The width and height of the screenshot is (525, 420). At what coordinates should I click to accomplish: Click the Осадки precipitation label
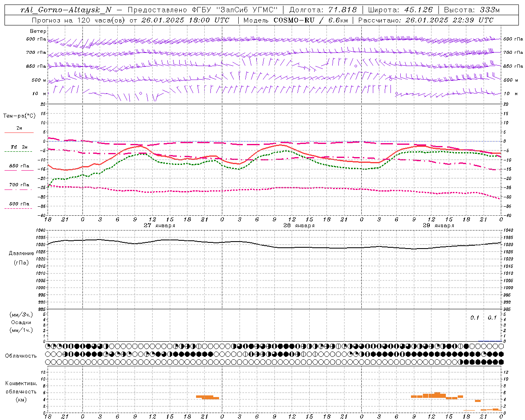point(21,322)
